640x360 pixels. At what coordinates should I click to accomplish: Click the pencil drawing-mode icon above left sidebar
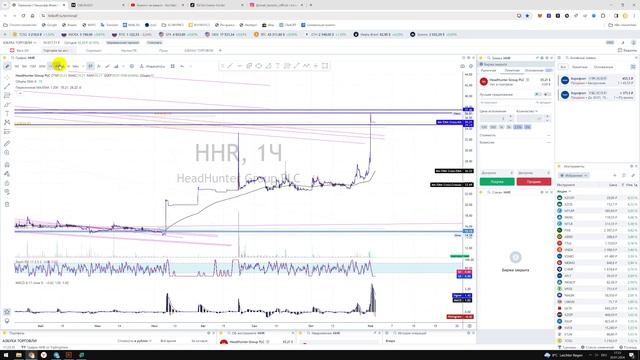[x=7, y=66]
